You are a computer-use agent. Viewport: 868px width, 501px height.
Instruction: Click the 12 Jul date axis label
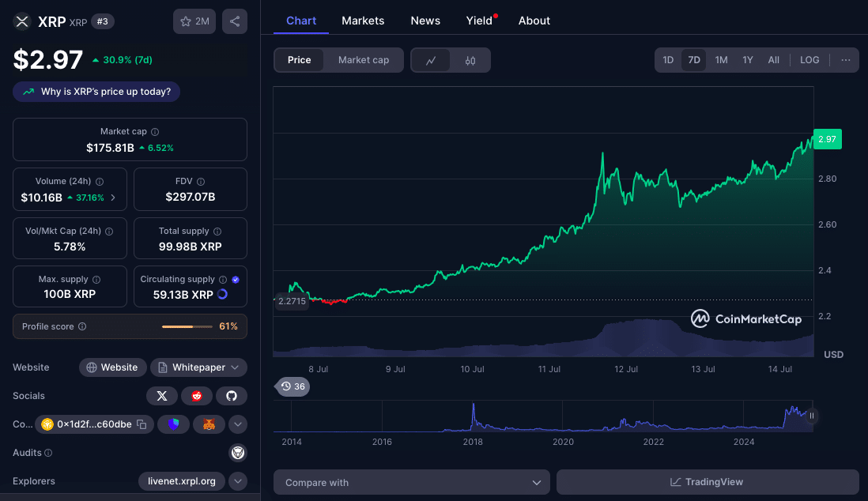(626, 369)
